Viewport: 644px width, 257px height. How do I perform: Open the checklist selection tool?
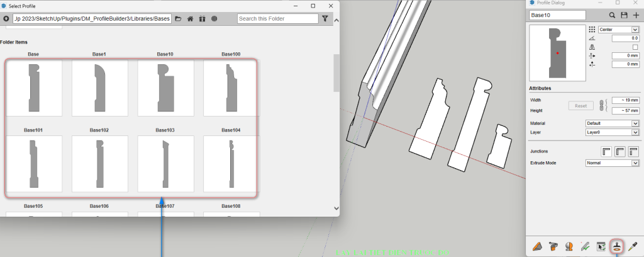(x=601, y=246)
